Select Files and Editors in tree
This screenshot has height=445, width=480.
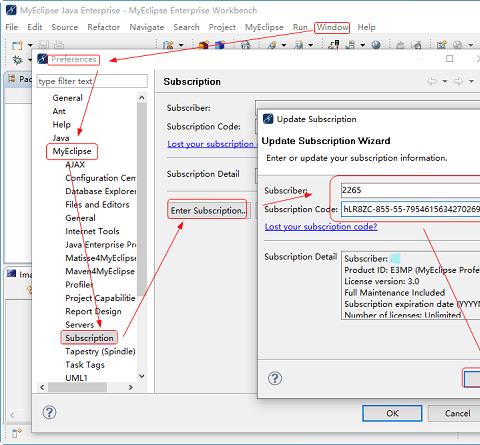(97, 205)
